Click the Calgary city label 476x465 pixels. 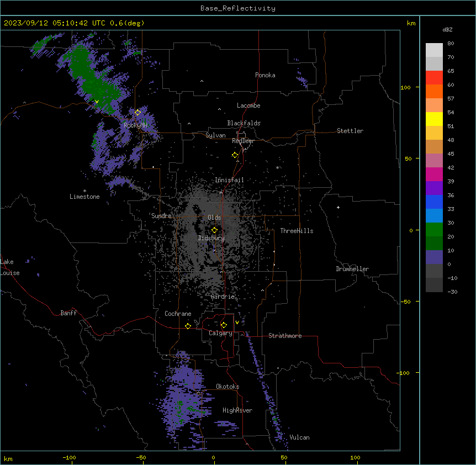coord(220,333)
